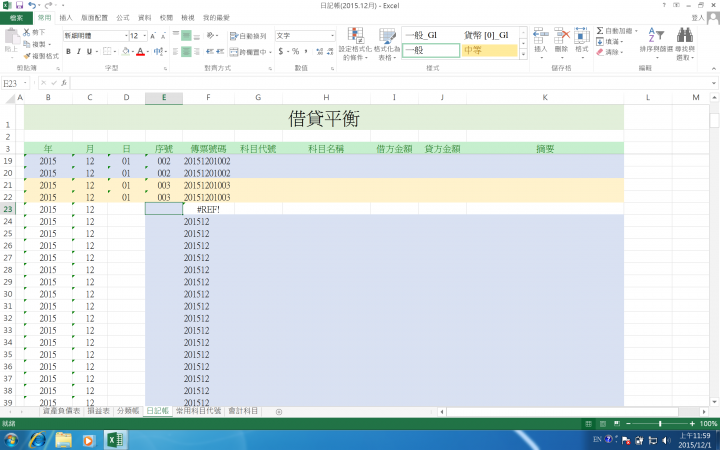Click the AutoSum (自動加總) sigma icon
Screen dimensions: 720x450
pos(600,31)
